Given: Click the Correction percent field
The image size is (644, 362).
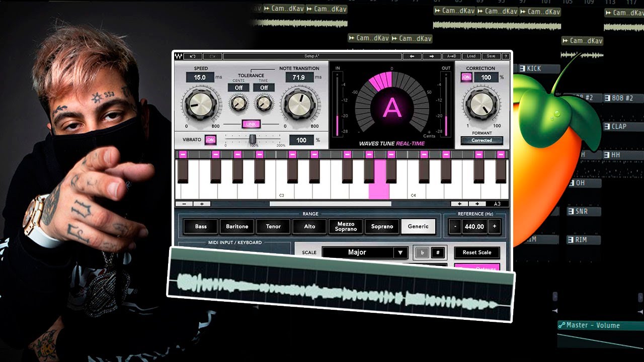Looking at the screenshot, I should (x=486, y=77).
